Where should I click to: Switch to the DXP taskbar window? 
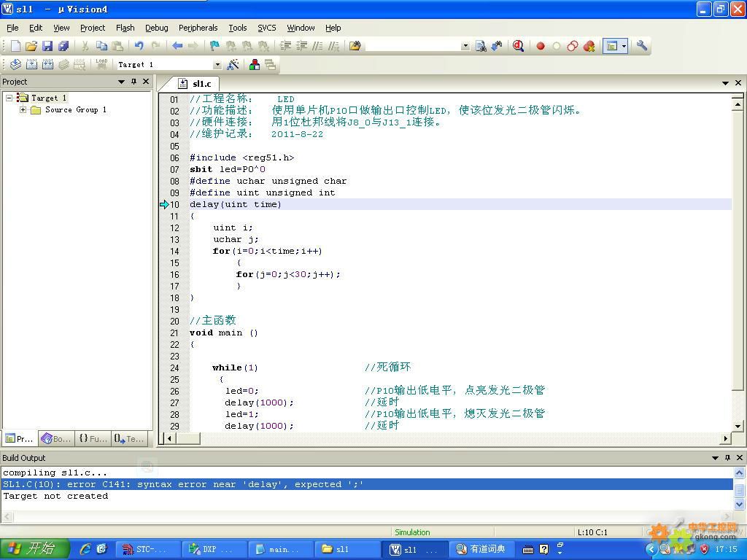pos(215,549)
